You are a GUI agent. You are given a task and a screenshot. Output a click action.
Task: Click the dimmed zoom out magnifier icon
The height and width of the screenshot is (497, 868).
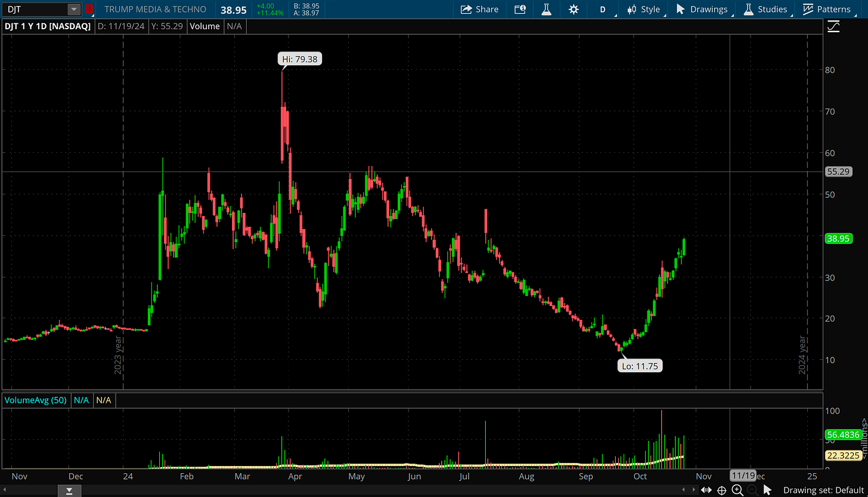tap(752, 490)
